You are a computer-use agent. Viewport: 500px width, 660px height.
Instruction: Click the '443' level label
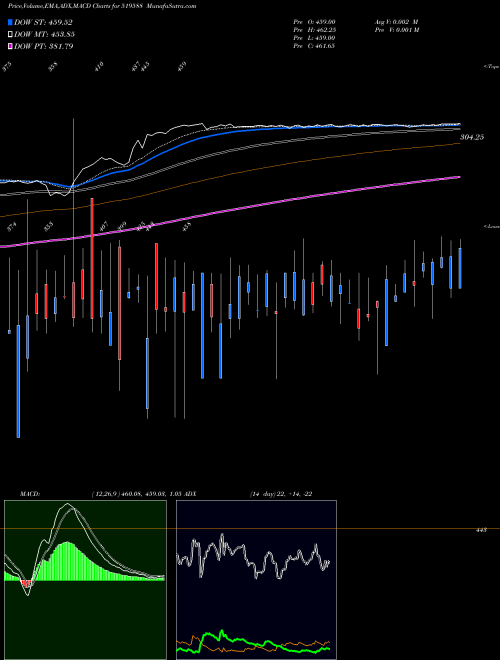click(481, 530)
